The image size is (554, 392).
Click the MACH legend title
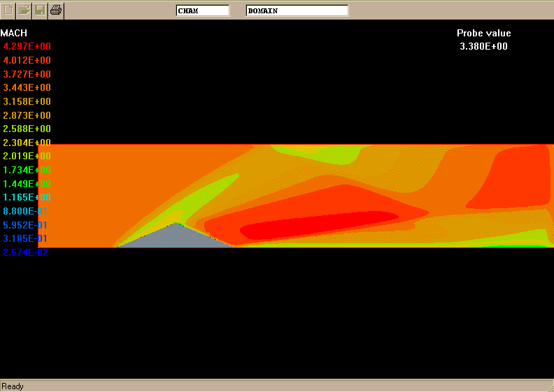click(14, 33)
